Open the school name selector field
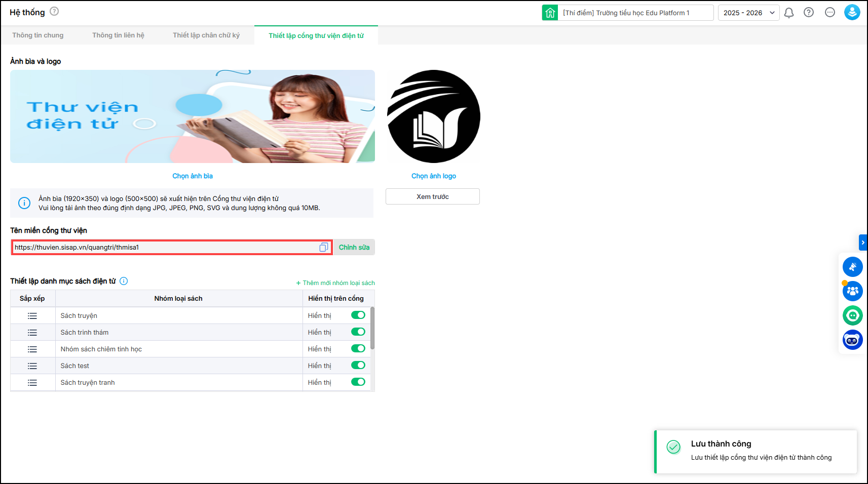Image resolution: width=868 pixels, height=484 pixels. pos(635,13)
